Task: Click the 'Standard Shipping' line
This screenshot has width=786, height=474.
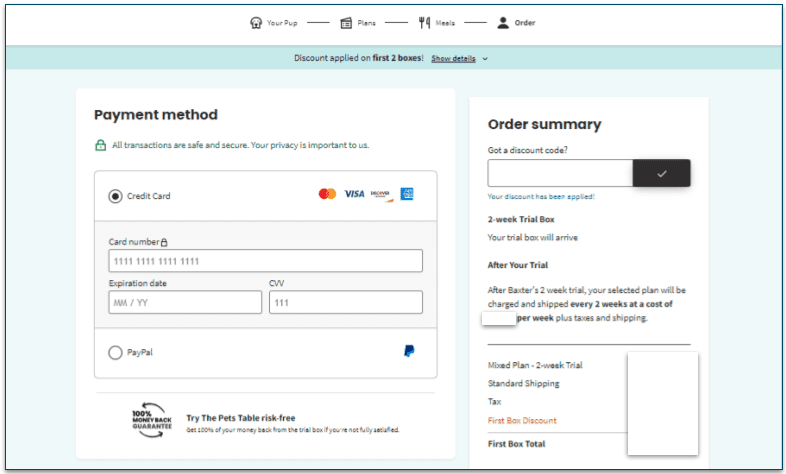Action: tap(523, 383)
